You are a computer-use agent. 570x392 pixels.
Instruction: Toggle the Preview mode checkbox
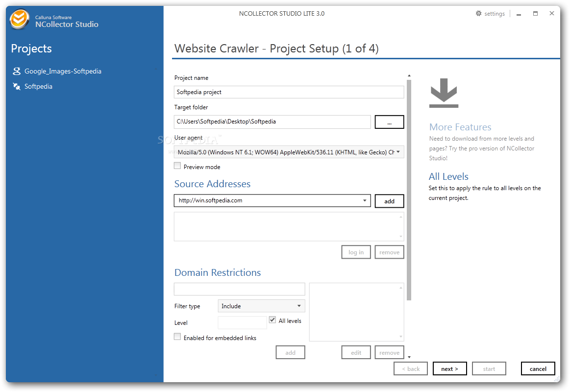[x=177, y=166]
